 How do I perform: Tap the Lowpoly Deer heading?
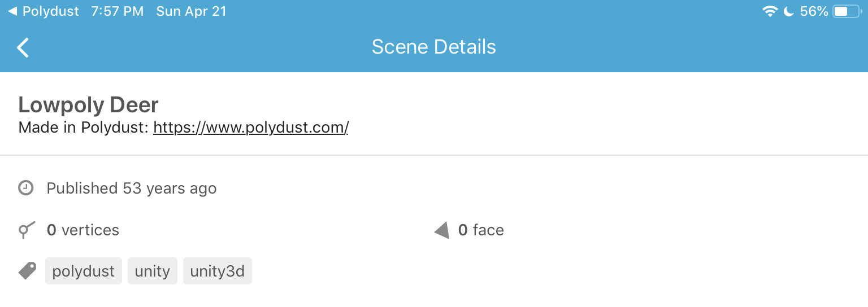tap(89, 105)
